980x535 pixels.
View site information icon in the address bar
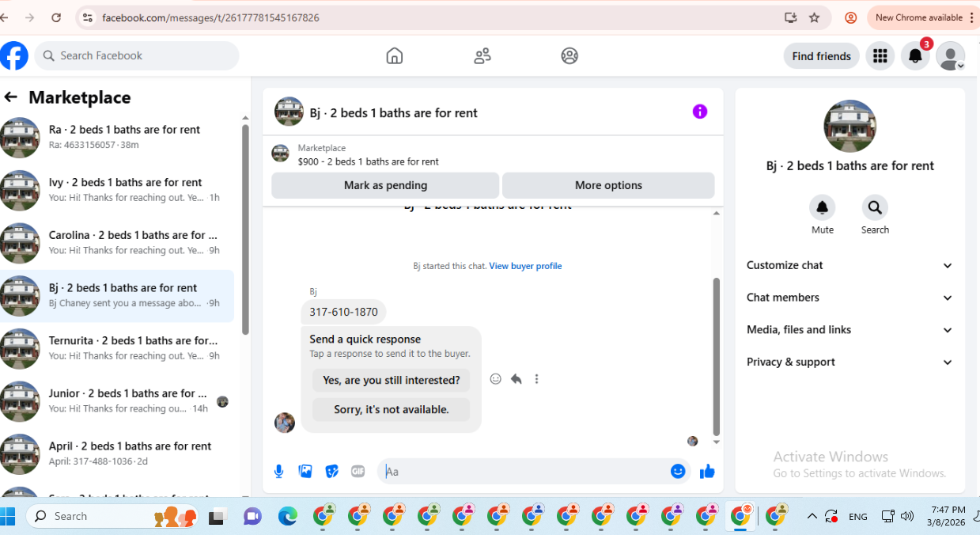point(88,17)
